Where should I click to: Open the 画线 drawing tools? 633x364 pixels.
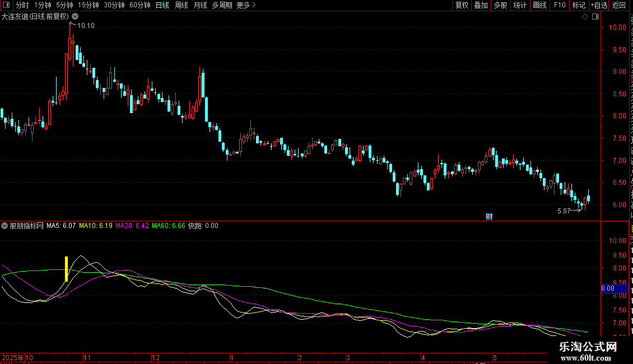(x=540, y=5)
